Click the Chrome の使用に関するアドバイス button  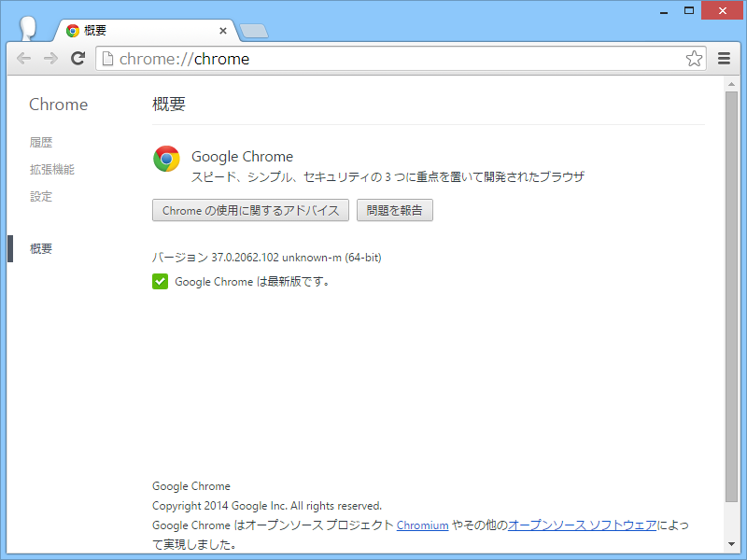(250, 210)
